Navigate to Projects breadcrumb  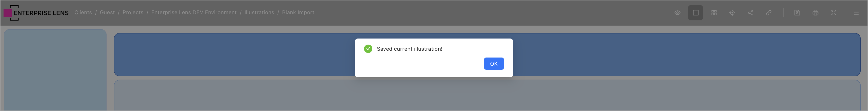click(133, 12)
